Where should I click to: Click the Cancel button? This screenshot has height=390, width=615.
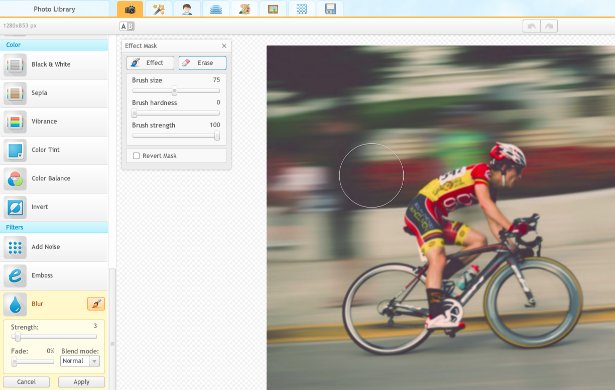click(26, 382)
